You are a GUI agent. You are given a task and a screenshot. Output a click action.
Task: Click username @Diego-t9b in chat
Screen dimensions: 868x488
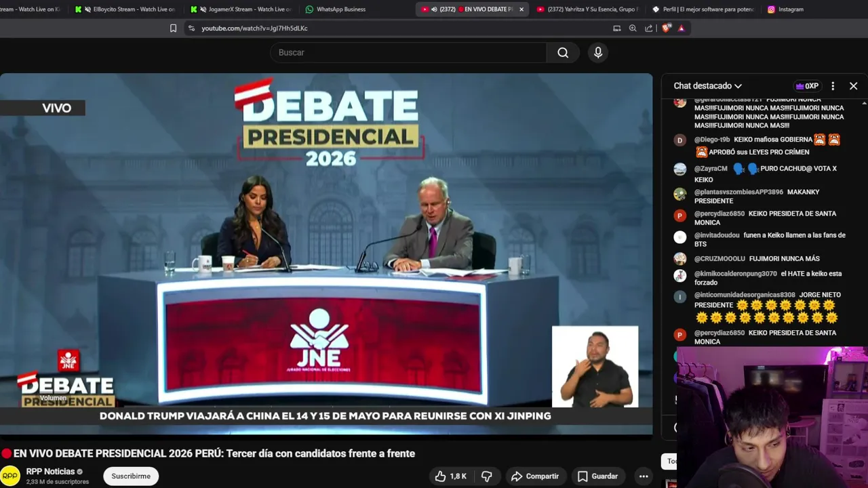(711, 140)
